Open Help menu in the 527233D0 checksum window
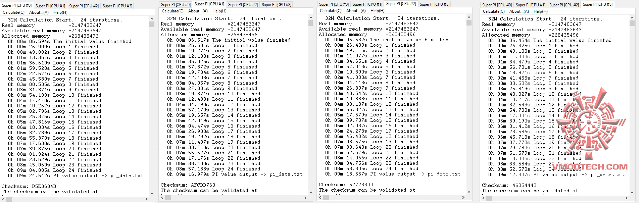Image resolution: width=644 pixels, height=203 pixels. [377, 11]
